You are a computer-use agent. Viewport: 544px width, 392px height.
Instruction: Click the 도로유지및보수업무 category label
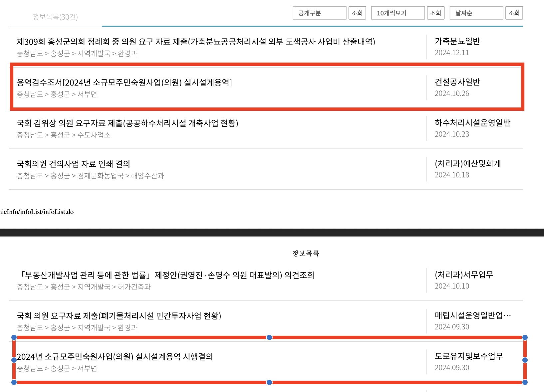point(469,356)
